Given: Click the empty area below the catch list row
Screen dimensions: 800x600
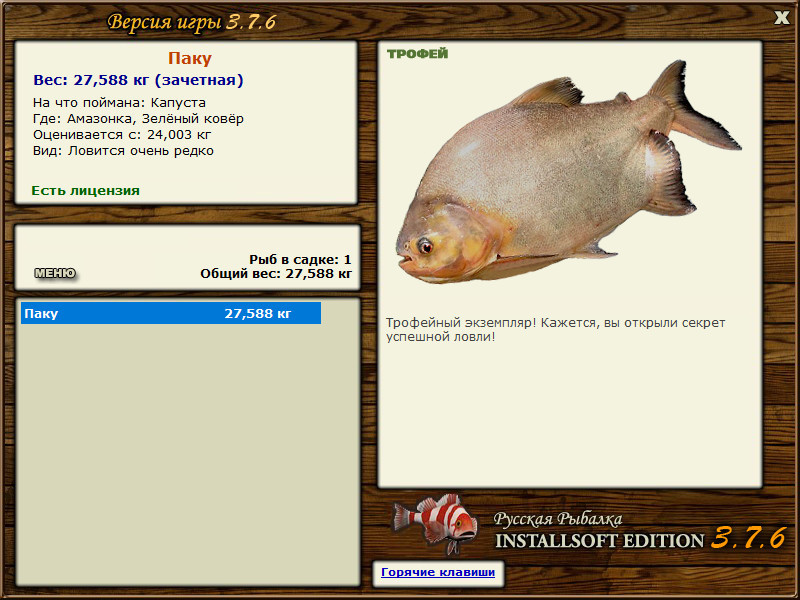Looking at the screenshot, I should (188, 454).
